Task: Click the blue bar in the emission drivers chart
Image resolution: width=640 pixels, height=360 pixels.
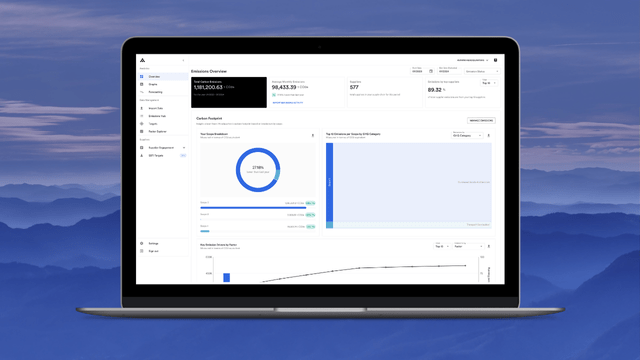Action: (227, 278)
